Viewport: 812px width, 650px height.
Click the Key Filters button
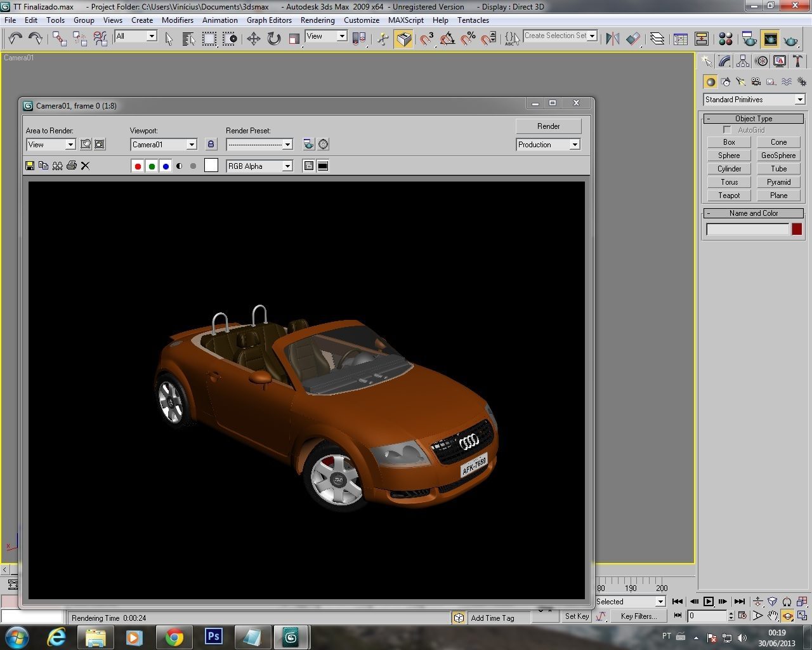point(638,616)
